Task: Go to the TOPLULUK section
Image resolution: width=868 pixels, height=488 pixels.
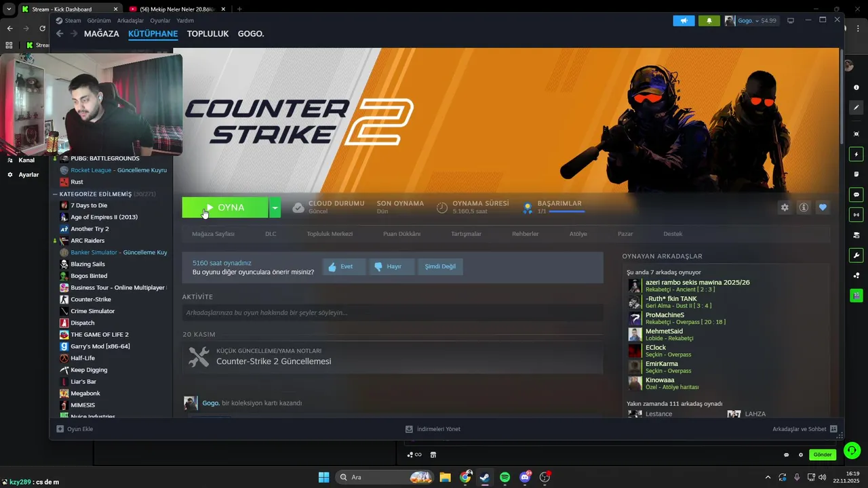Action: point(208,33)
